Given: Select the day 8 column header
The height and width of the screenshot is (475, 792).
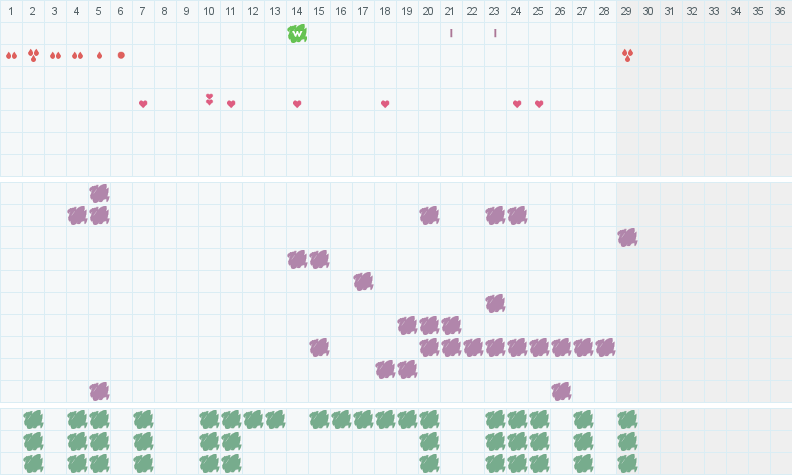Looking at the screenshot, I should click(x=165, y=11).
